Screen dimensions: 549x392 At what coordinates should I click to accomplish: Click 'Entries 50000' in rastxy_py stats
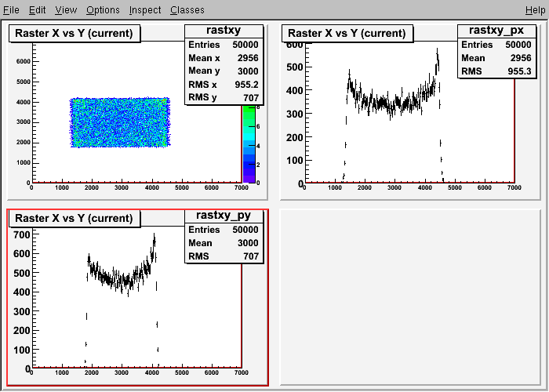tap(224, 230)
